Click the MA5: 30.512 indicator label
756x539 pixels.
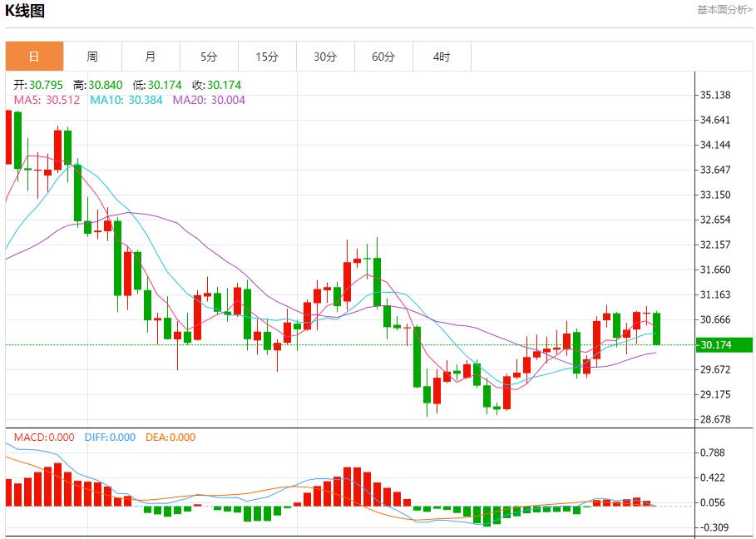coord(47,100)
